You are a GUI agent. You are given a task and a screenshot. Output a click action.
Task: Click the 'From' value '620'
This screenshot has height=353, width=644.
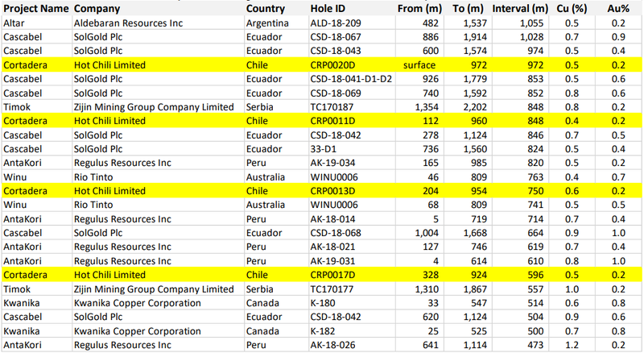[x=430, y=317]
